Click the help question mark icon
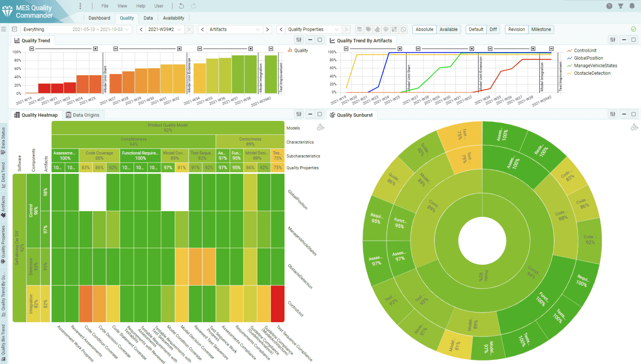The width and height of the screenshot is (641, 364). point(609,6)
